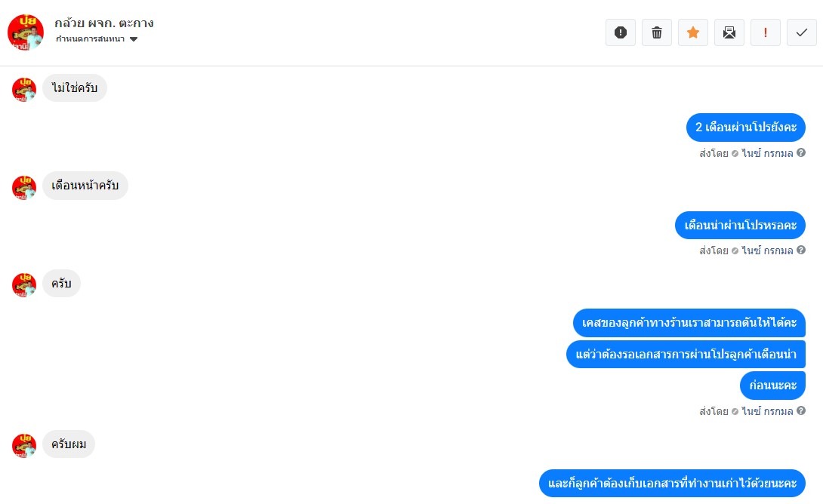Click avatar beside ครับผม message

point(24,446)
